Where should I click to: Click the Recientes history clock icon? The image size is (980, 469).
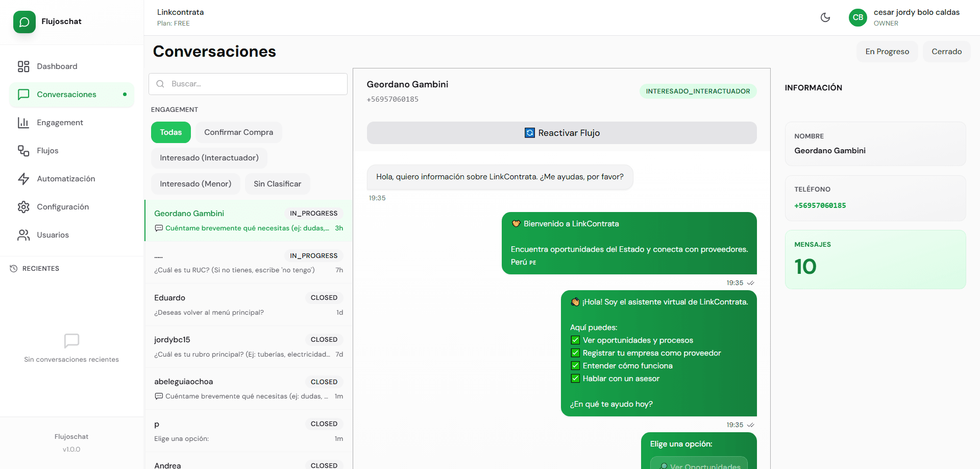tap(14, 269)
